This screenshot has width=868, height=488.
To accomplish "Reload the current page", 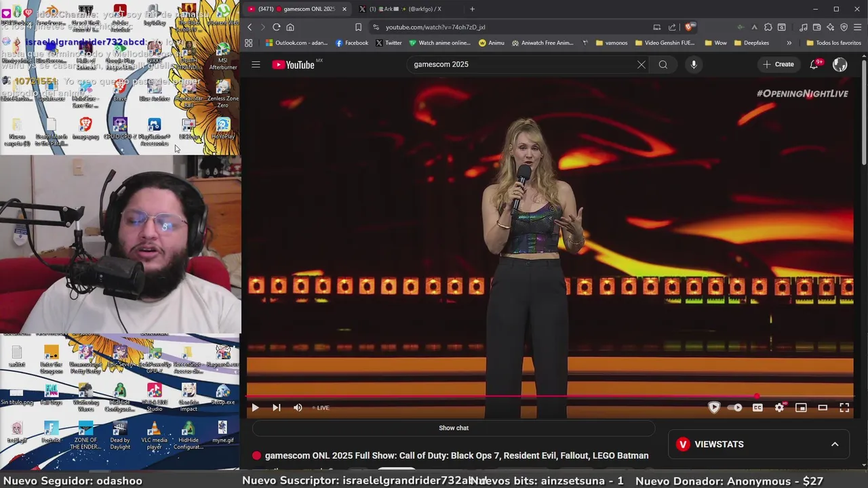I will (x=276, y=27).
